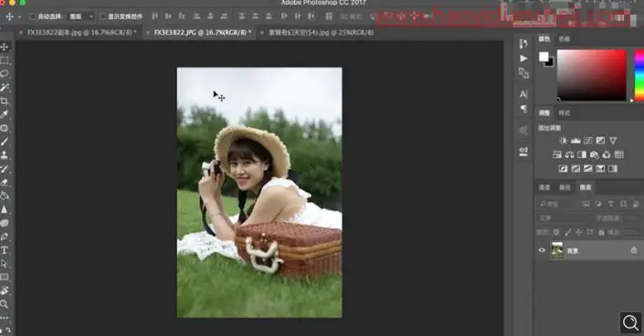Open the collapsed Character panel (A icon)
The image size is (644, 336).
click(523, 94)
